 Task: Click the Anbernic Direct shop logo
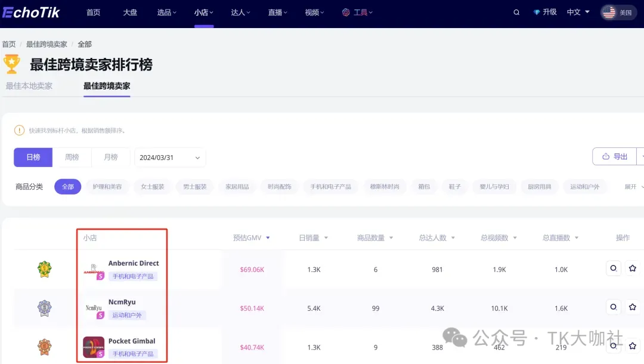click(94, 270)
